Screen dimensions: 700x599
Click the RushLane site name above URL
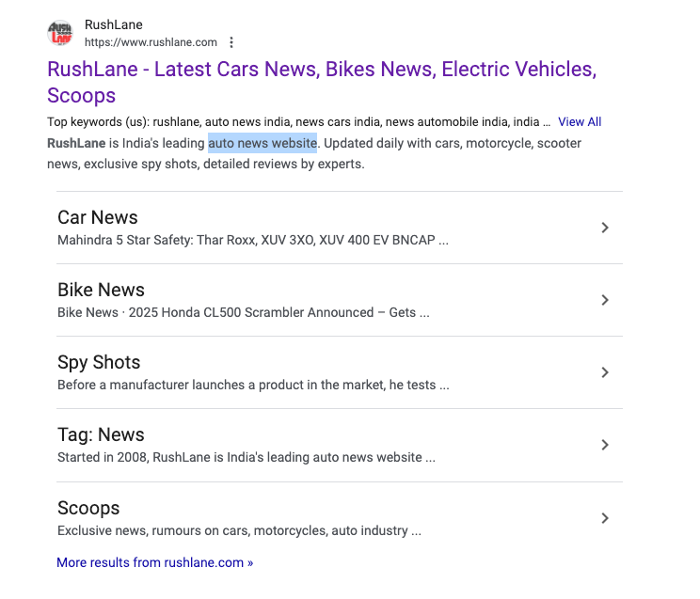(113, 24)
